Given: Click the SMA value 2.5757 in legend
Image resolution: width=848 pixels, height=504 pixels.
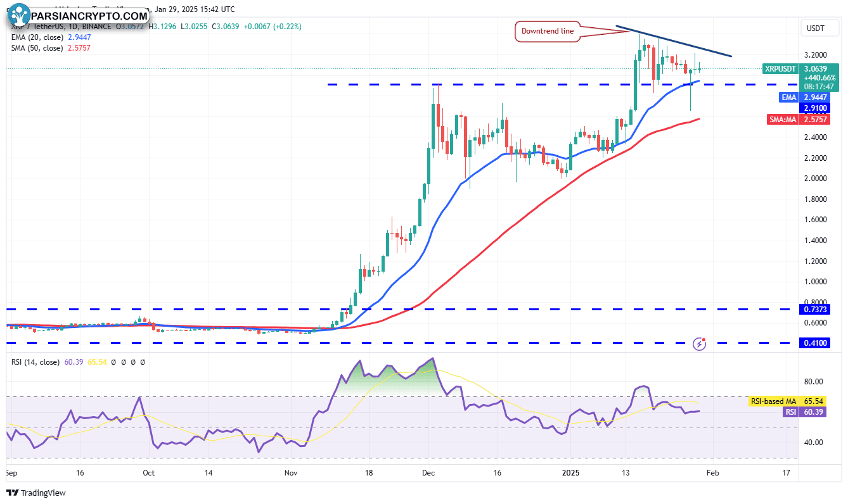Looking at the screenshot, I should click(79, 48).
